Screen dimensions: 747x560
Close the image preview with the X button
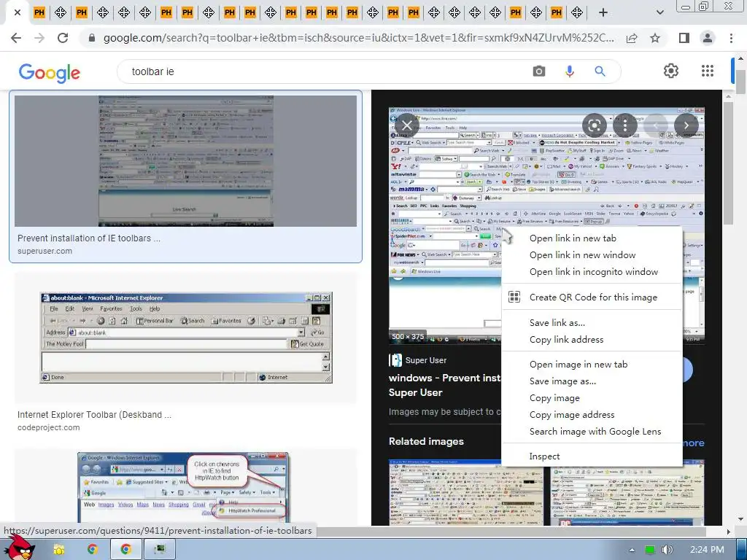point(407,125)
